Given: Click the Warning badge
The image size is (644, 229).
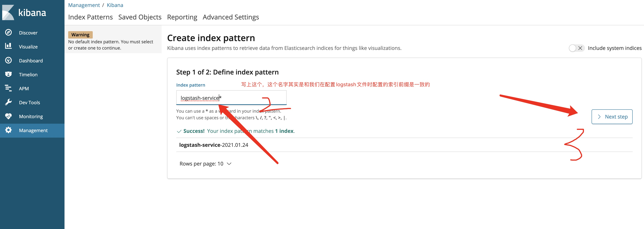Looking at the screenshot, I should pyautogui.click(x=80, y=34).
